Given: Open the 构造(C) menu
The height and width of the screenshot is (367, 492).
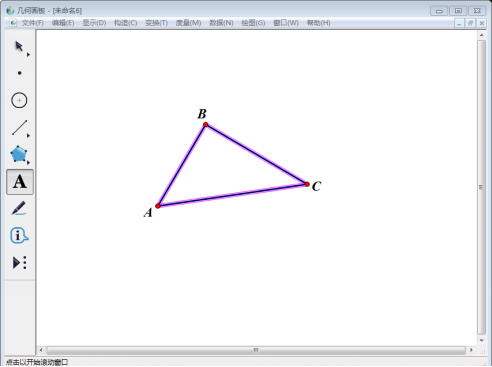Looking at the screenshot, I should (126, 23).
